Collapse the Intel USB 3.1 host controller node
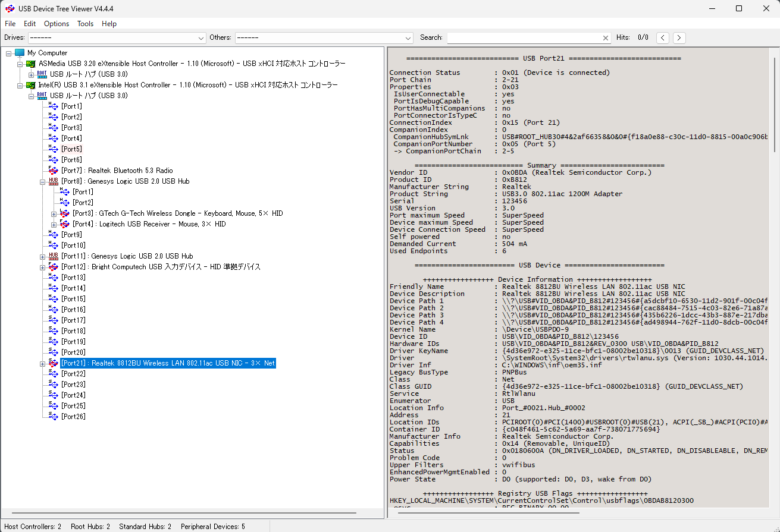Screen dimensions: 780x532 click(x=20, y=85)
